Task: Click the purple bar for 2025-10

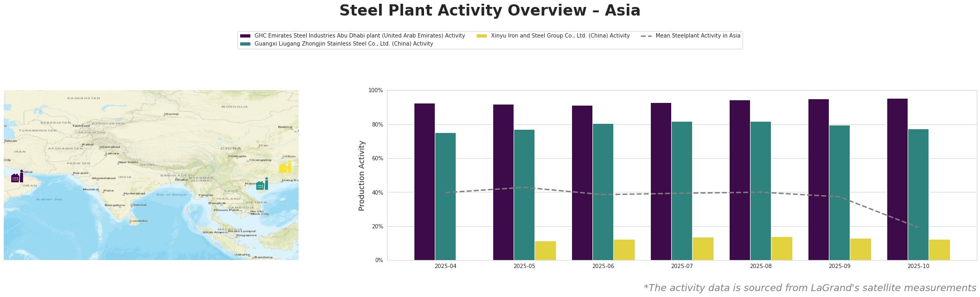Action: pos(897,179)
